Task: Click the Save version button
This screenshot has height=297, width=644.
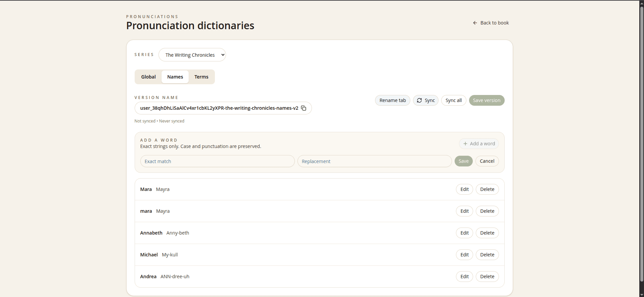Action: (x=486, y=100)
